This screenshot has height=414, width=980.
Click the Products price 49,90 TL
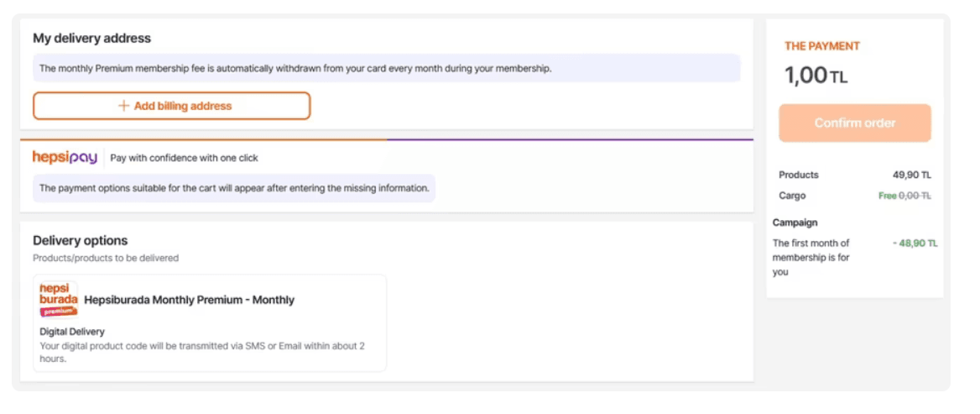point(912,176)
